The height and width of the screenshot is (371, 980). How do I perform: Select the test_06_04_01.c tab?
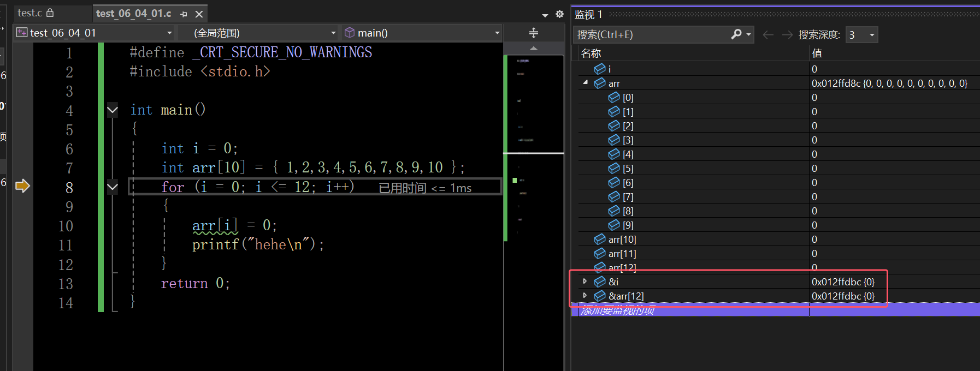133,14
